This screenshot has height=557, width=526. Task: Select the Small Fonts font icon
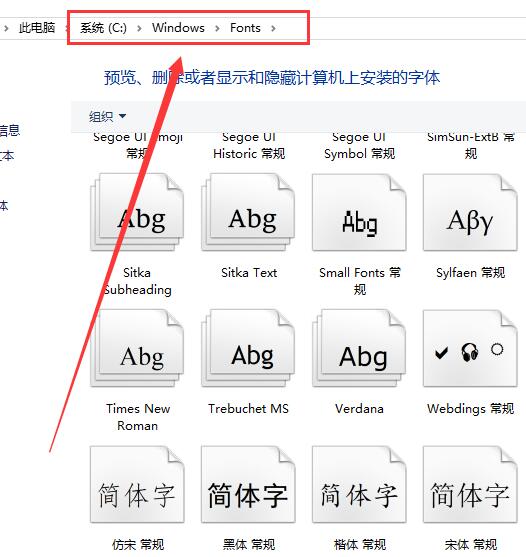[x=359, y=212]
